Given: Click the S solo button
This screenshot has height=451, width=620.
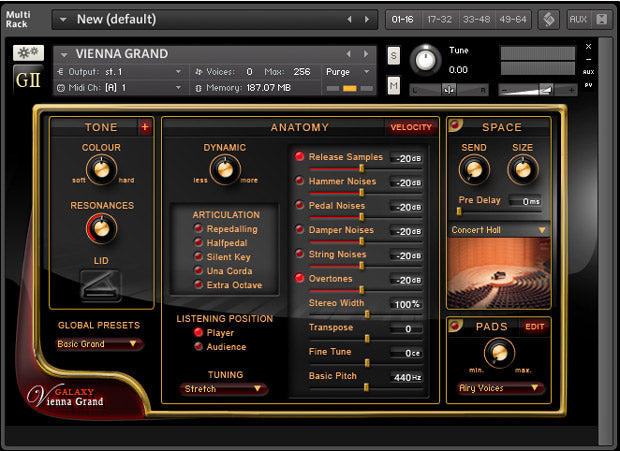Looking at the screenshot, I should pos(393,55).
